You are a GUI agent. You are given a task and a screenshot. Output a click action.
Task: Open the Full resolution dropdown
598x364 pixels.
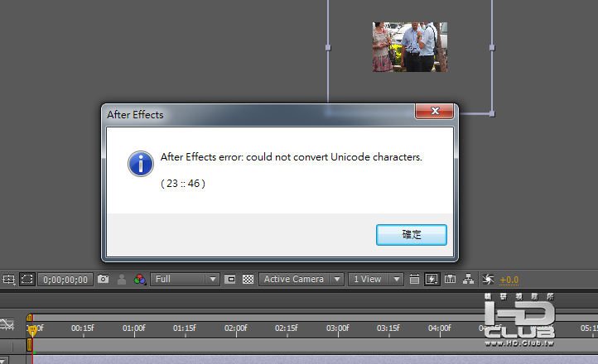click(185, 279)
